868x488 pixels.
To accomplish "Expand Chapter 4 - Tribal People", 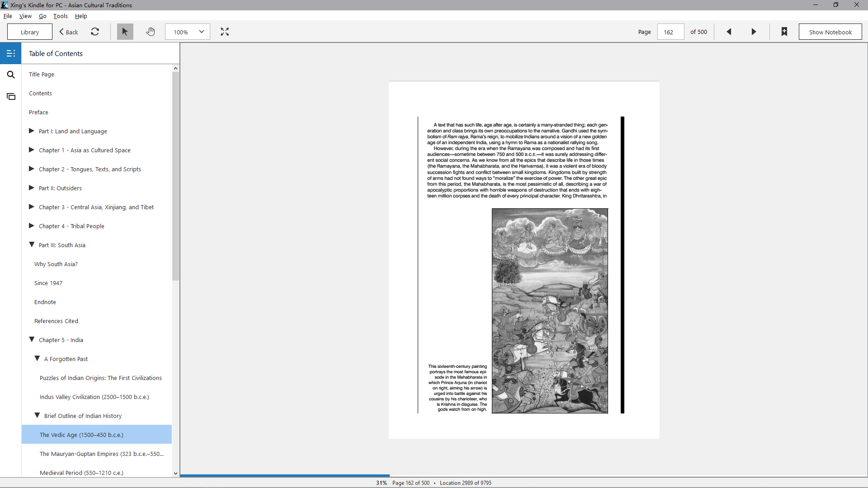I will 32,226.
